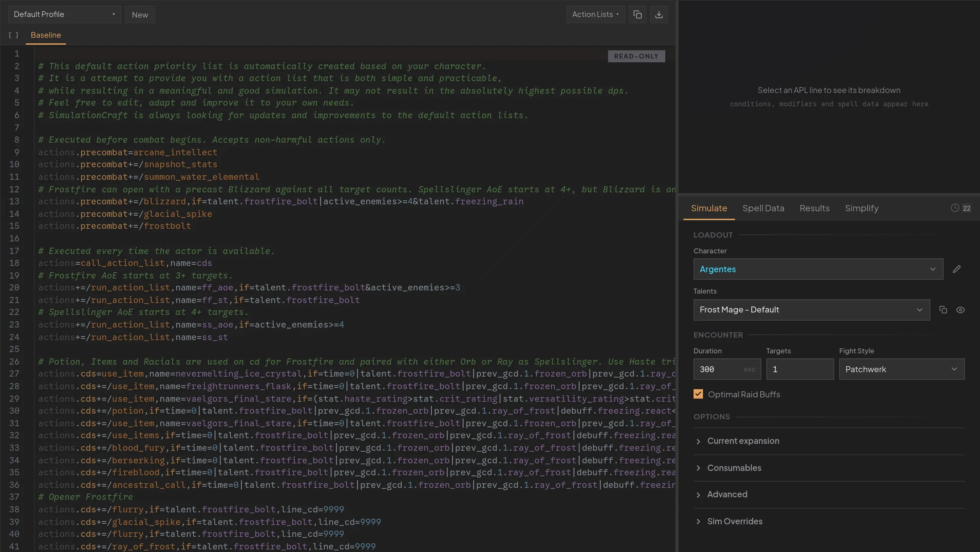The height and width of the screenshot is (552, 980).
Task: Expand the Sim Overrides section
Action: coord(829,522)
